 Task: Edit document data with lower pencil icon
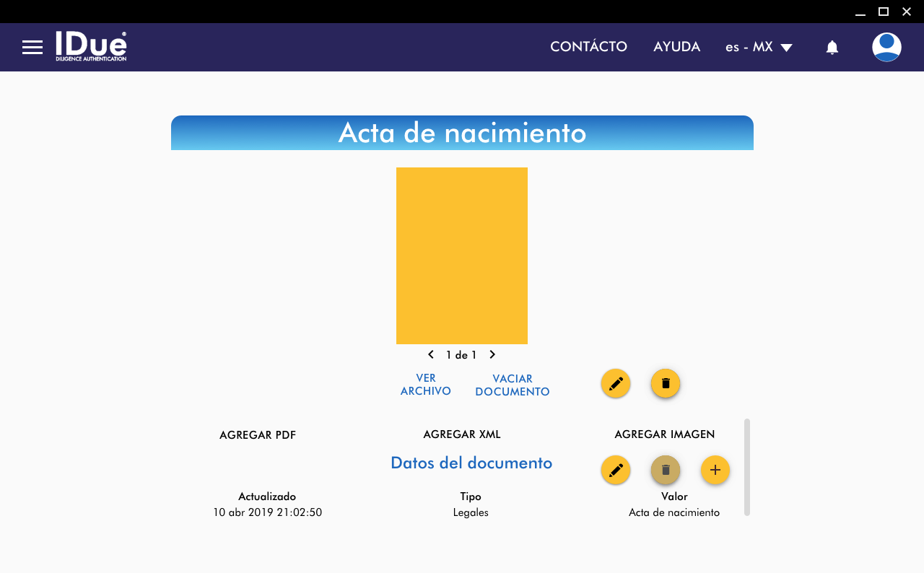coord(616,471)
